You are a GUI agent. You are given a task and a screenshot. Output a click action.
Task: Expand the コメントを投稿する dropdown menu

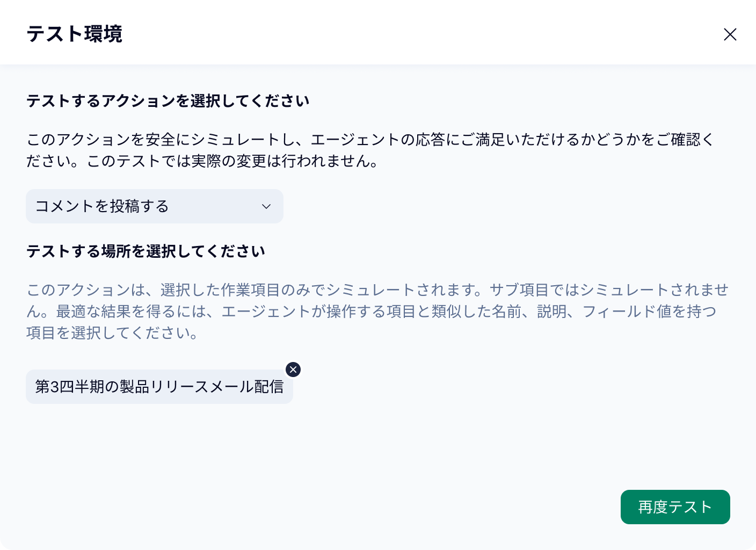click(x=154, y=206)
